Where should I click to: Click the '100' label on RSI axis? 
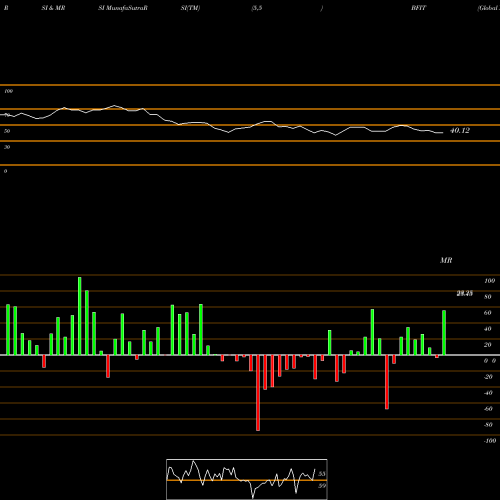(x=8, y=91)
